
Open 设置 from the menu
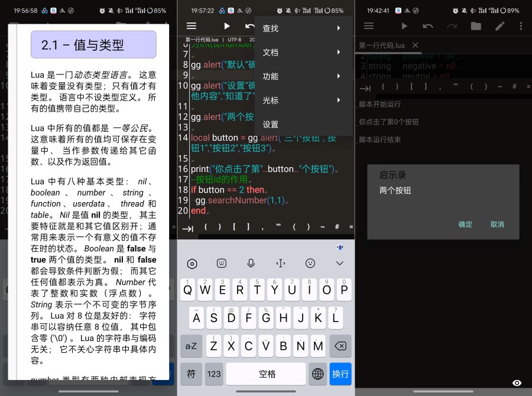270,124
